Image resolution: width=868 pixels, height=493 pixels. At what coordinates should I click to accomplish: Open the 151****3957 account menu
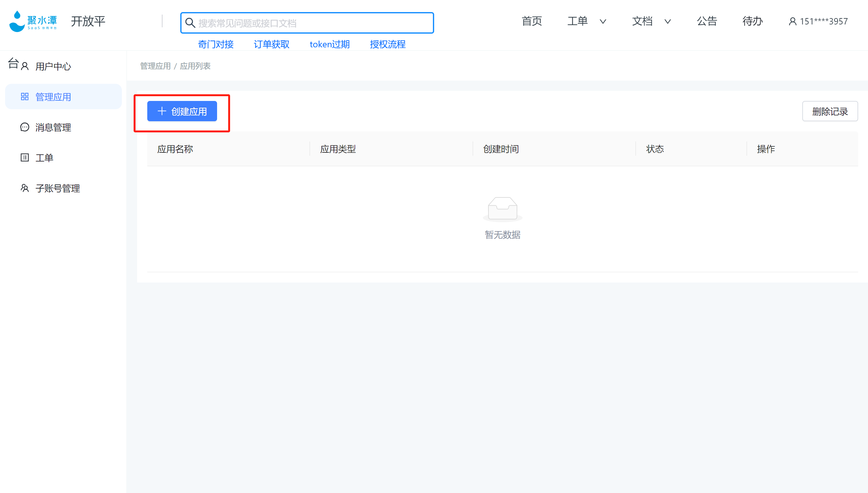(x=823, y=22)
